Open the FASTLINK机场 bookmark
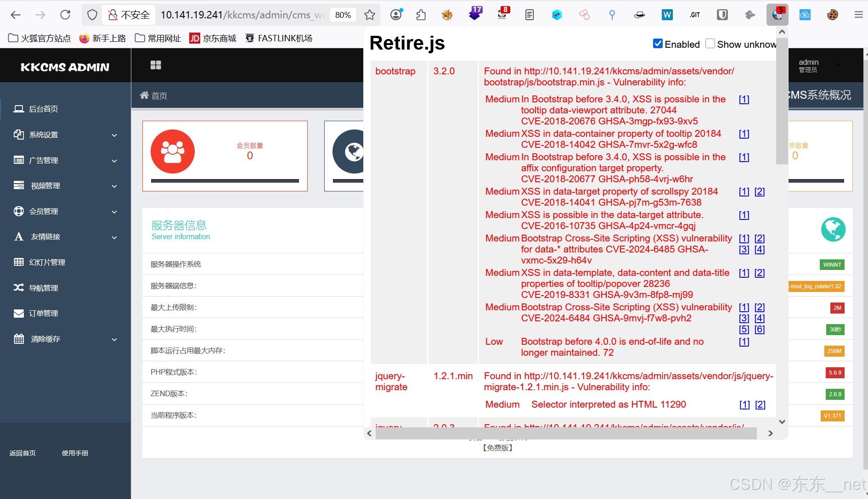 pyautogui.click(x=279, y=38)
